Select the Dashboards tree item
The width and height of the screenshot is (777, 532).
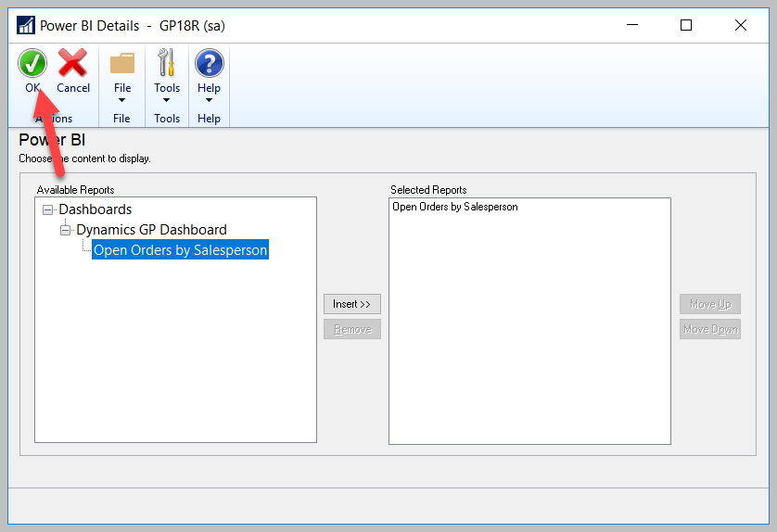(96, 209)
